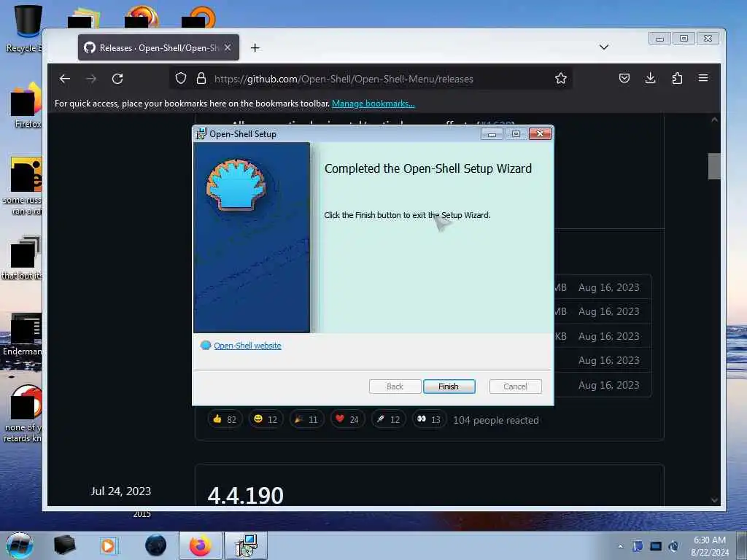Click the Open-Shell shell logo image
The width and height of the screenshot is (747, 560).
236,185
